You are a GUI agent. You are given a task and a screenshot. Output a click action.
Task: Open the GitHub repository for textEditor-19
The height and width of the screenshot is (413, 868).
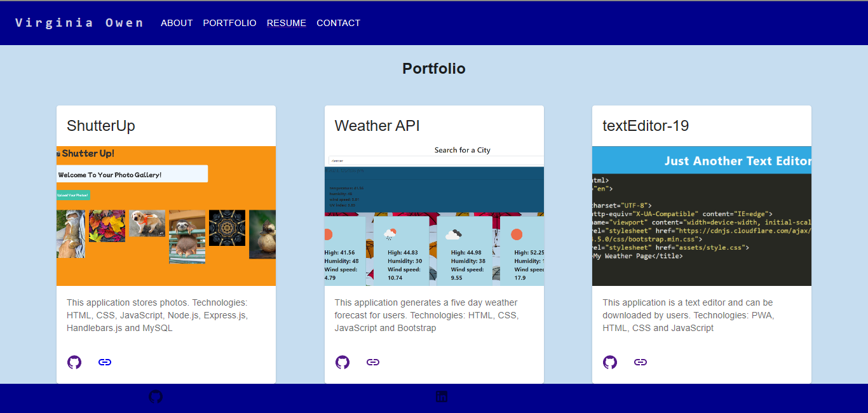610,362
